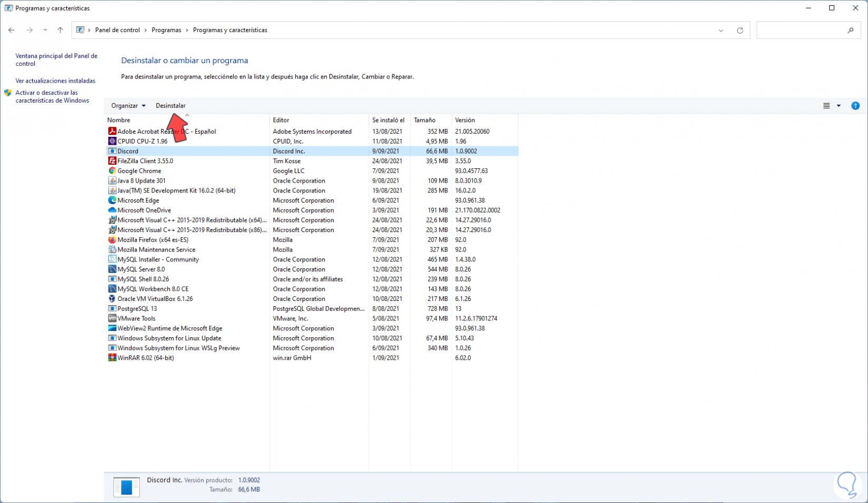Click the WinRAR 6.02 icon

(112, 358)
